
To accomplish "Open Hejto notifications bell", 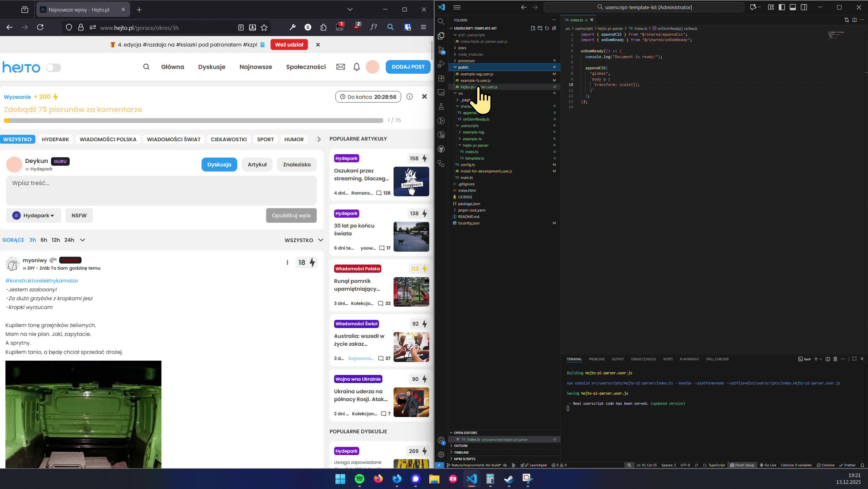I will coord(356,67).
